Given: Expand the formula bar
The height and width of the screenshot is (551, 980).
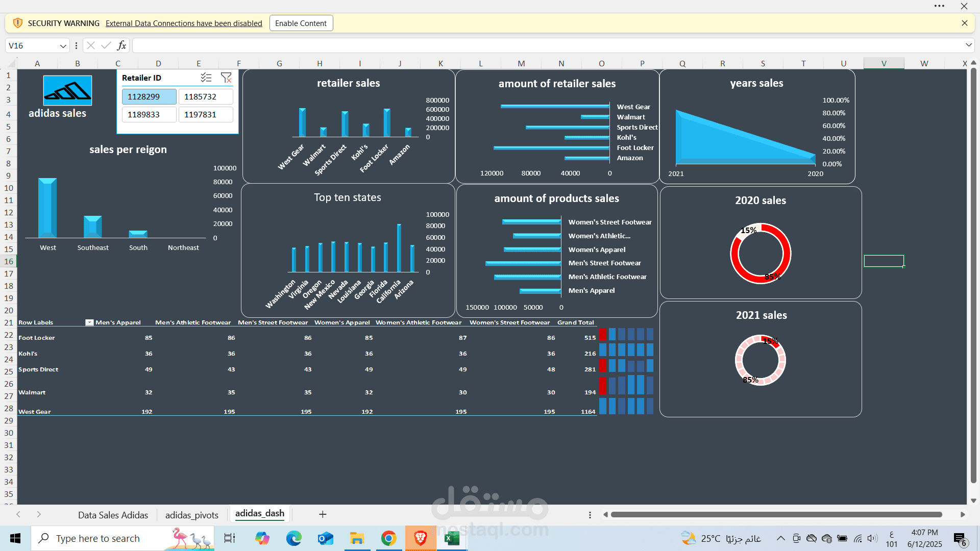Looking at the screenshot, I should tap(968, 45).
